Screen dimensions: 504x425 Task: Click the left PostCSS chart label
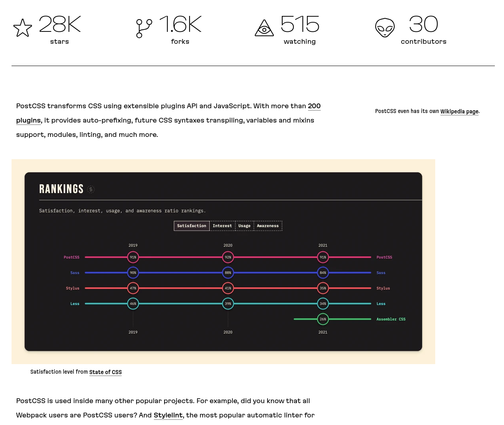click(72, 257)
